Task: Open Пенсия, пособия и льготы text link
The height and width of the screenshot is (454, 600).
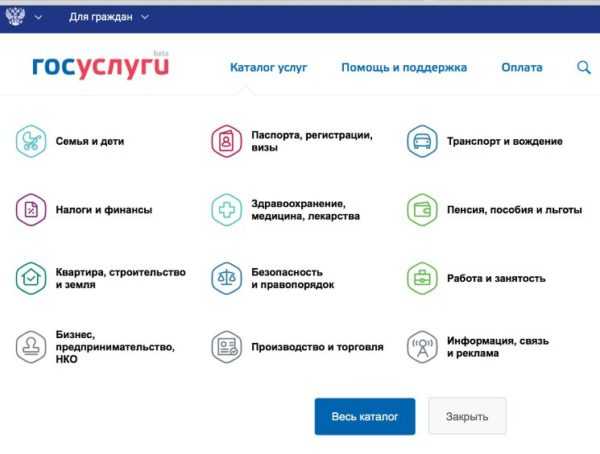Action: [x=515, y=210]
